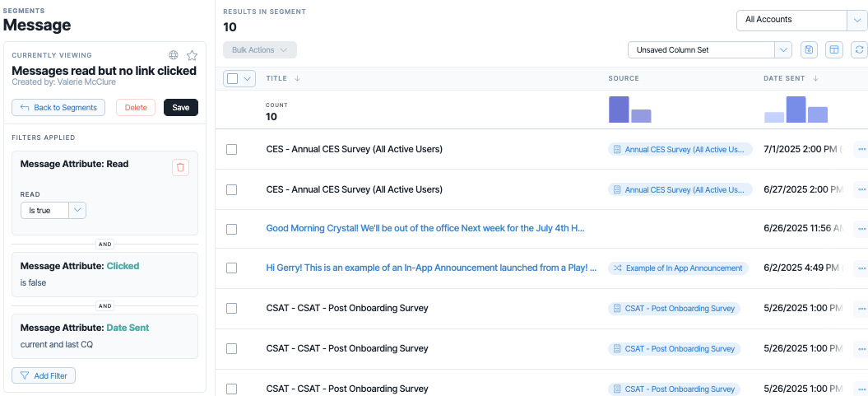
Task: Check the second CSAT Post Onboarding row
Action: pos(232,348)
